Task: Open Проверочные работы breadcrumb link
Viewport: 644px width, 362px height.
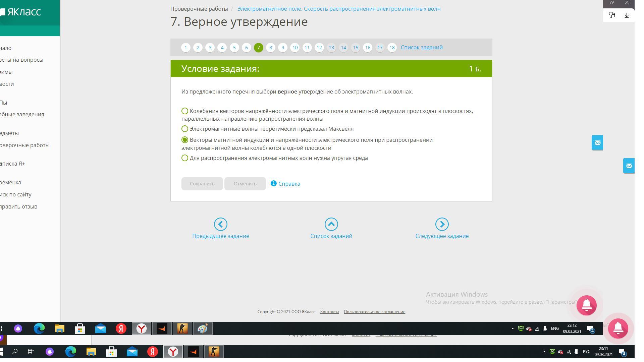Action: point(199,9)
